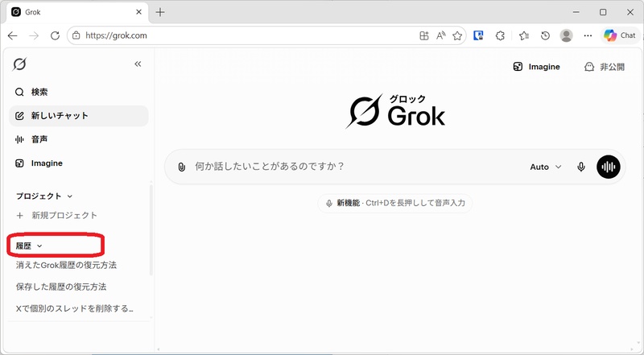Click the Grok logo in sidebar
The width and height of the screenshot is (644, 355).
pos(19,64)
